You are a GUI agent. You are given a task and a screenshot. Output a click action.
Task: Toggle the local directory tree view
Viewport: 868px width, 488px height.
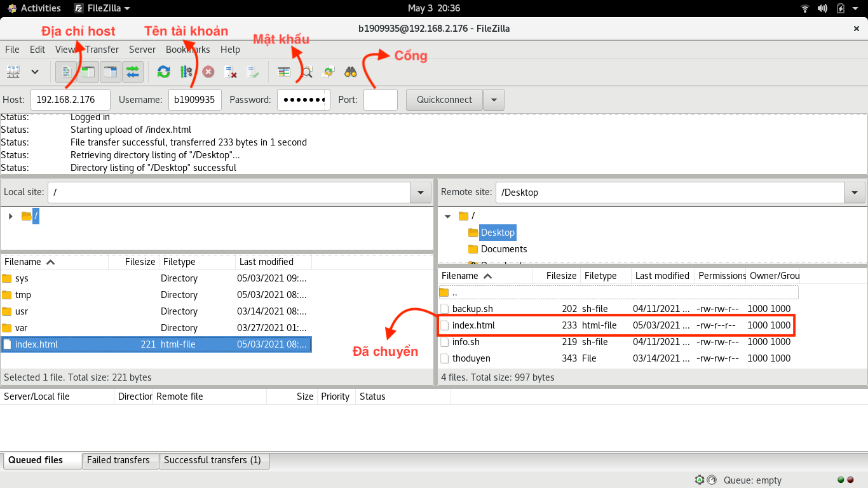click(x=88, y=72)
